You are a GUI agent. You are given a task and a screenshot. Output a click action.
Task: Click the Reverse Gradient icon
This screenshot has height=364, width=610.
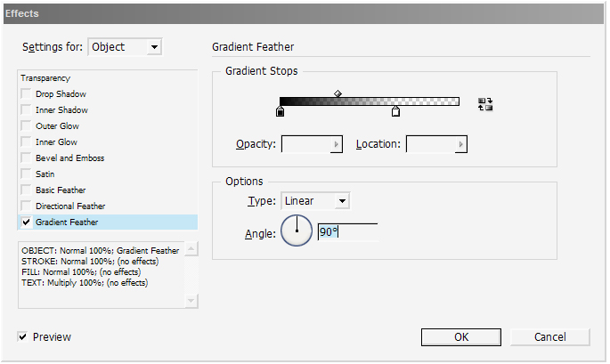click(x=485, y=104)
